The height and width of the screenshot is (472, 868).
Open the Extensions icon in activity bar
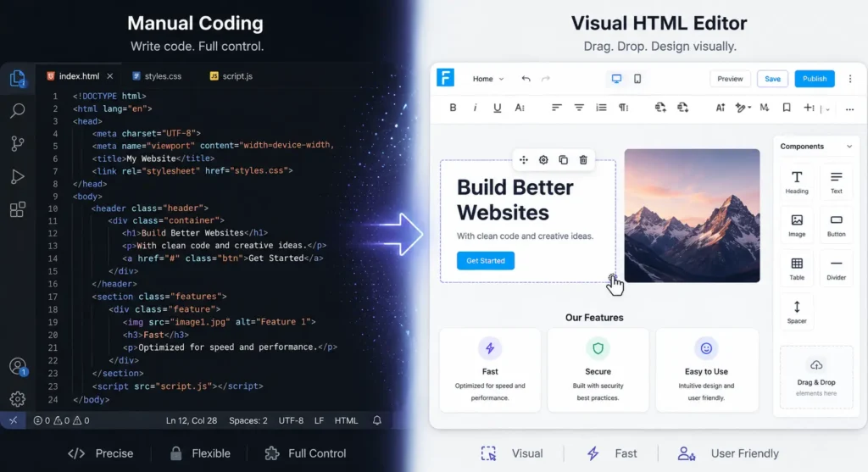[x=17, y=209]
